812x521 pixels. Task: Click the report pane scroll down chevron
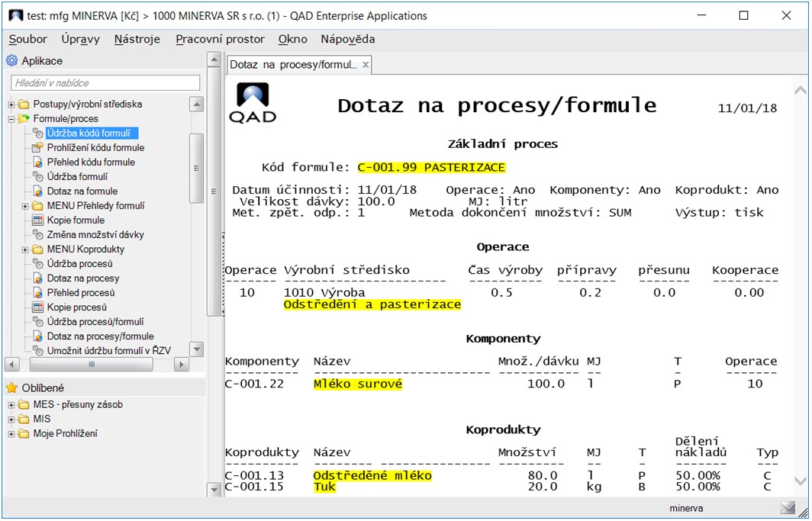(800, 481)
